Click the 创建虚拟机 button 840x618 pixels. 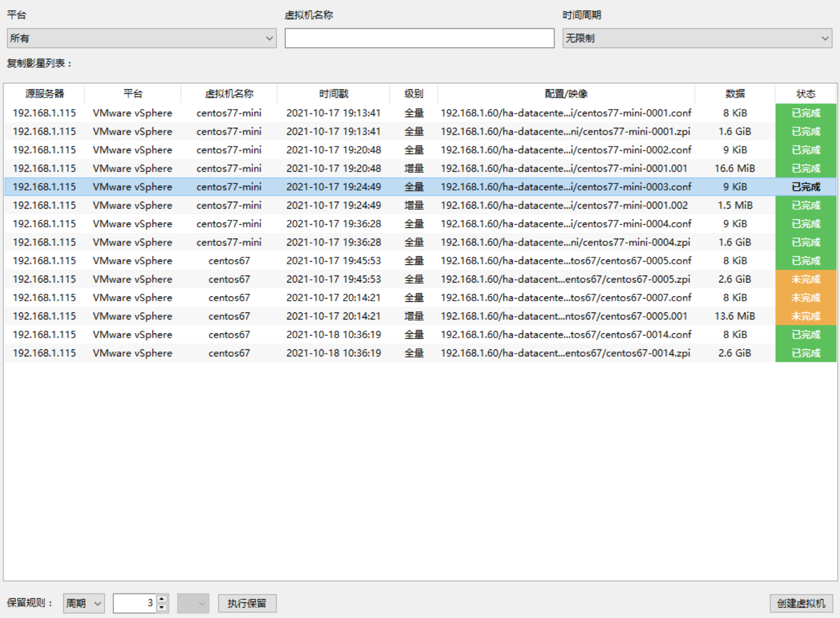pos(801,603)
